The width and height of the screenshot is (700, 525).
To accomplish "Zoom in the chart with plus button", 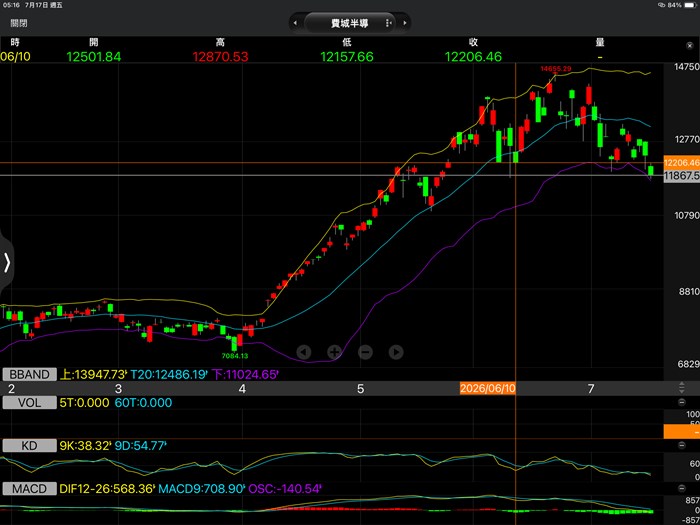I will point(334,352).
